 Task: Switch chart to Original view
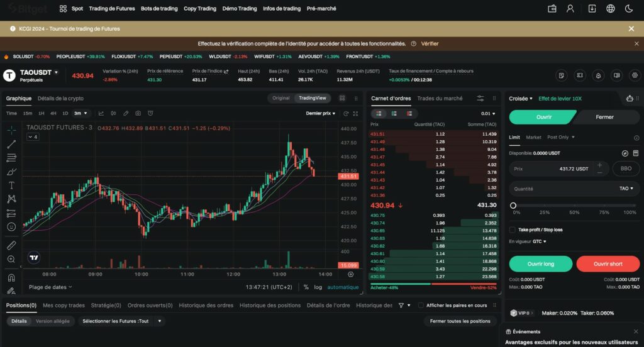coord(281,98)
